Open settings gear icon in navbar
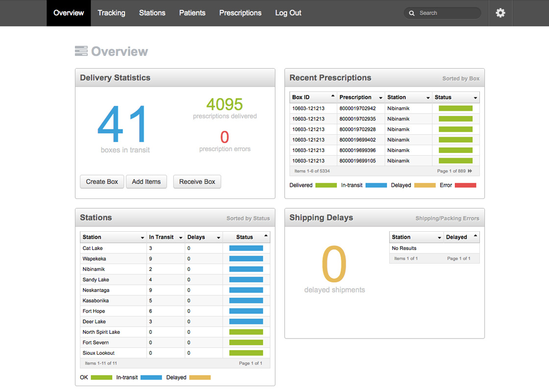 (500, 13)
